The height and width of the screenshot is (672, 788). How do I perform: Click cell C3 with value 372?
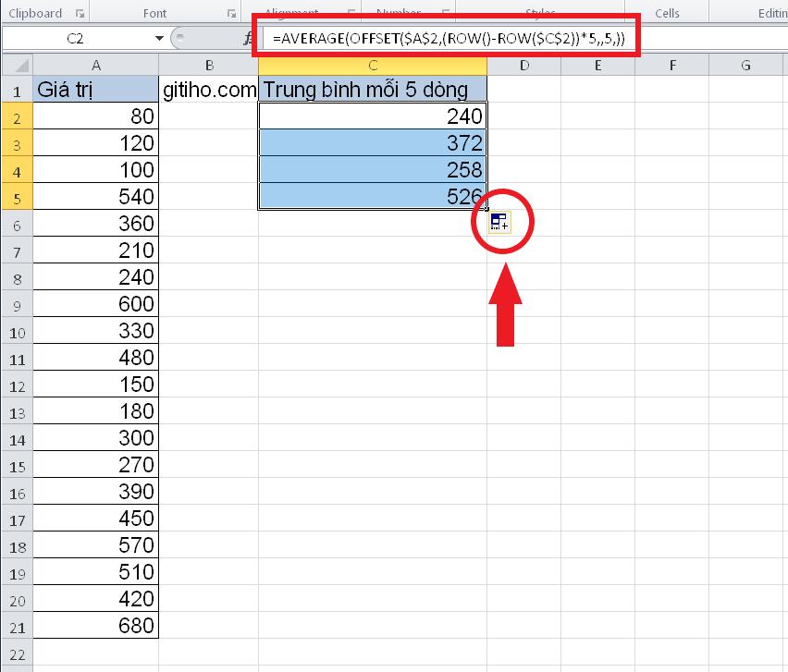point(373,142)
